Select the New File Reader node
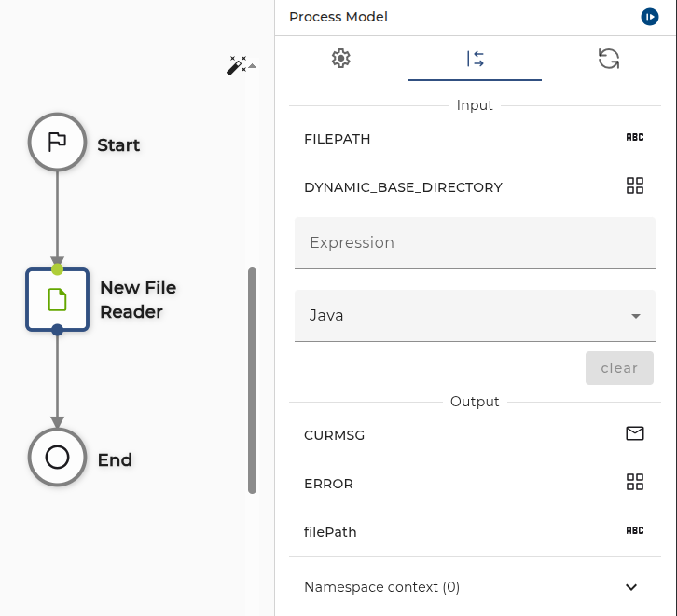Viewport: 677px width, 616px height. point(58,300)
